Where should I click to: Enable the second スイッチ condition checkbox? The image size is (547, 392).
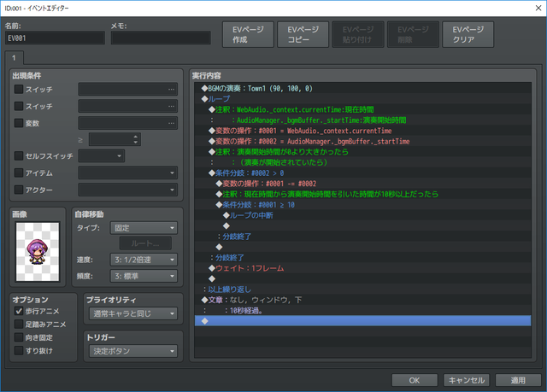point(19,106)
